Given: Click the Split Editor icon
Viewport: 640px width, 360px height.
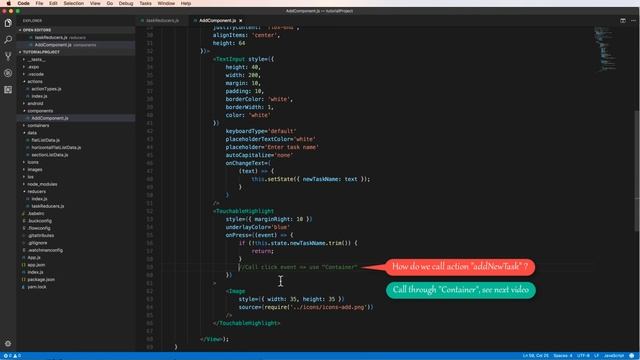Looking at the screenshot, I should [x=623, y=20].
